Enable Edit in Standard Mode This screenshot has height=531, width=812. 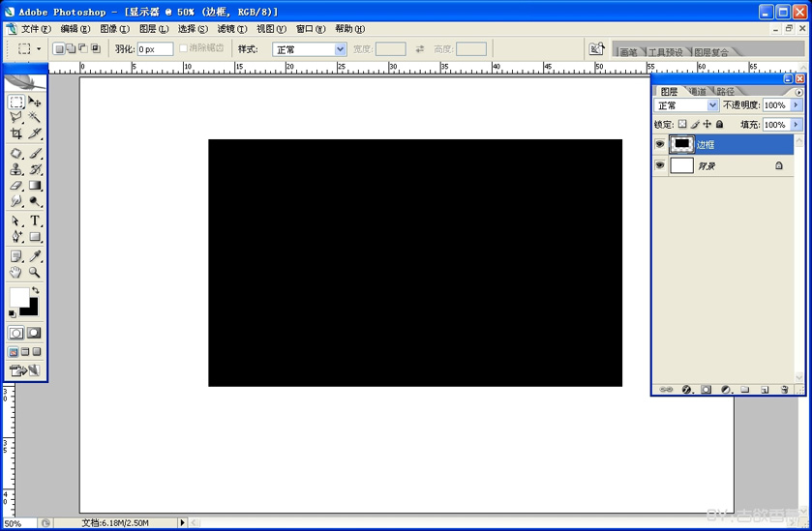pyautogui.click(x=16, y=333)
